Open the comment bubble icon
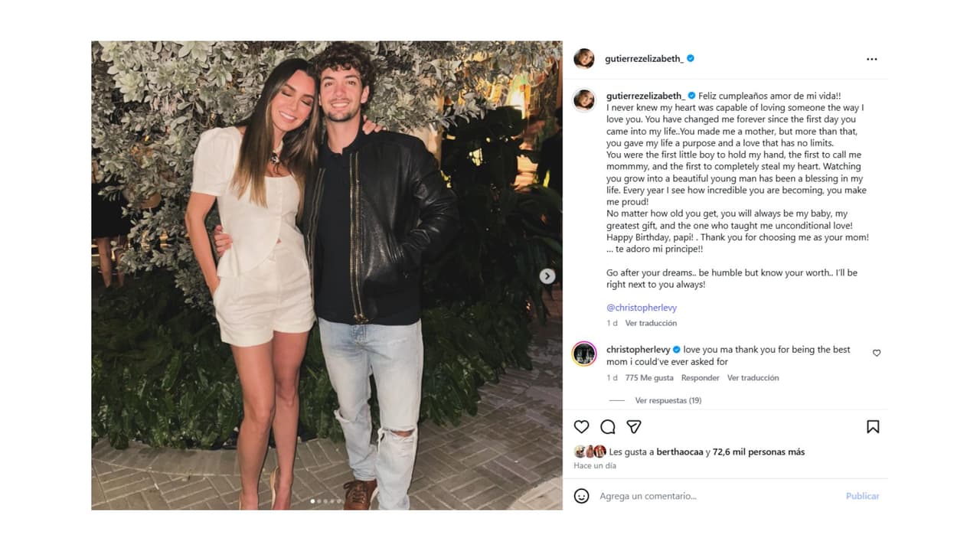Image resolution: width=980 pixels, height=551 pixels. pyautogui.click(x=608, y=427)
